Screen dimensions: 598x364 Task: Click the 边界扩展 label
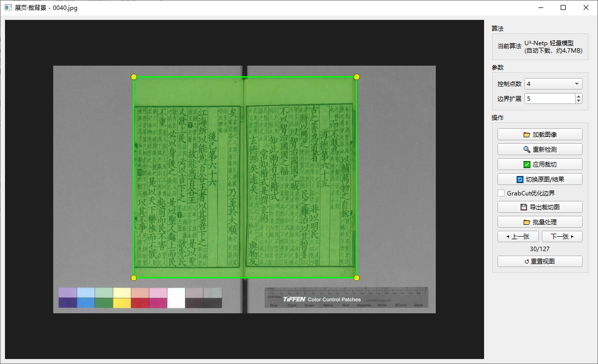pyautogui.click(x=509, y=98)
